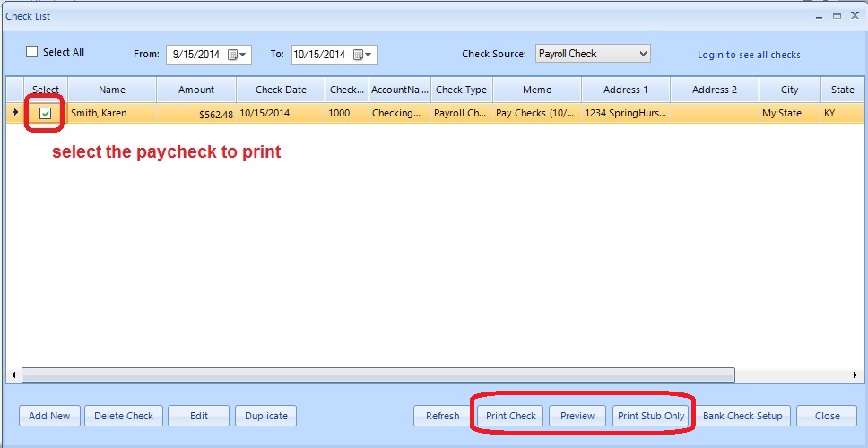Click the row indicator arrow for Smith, Karen
The image size is (868, 448).
[14, 113]
